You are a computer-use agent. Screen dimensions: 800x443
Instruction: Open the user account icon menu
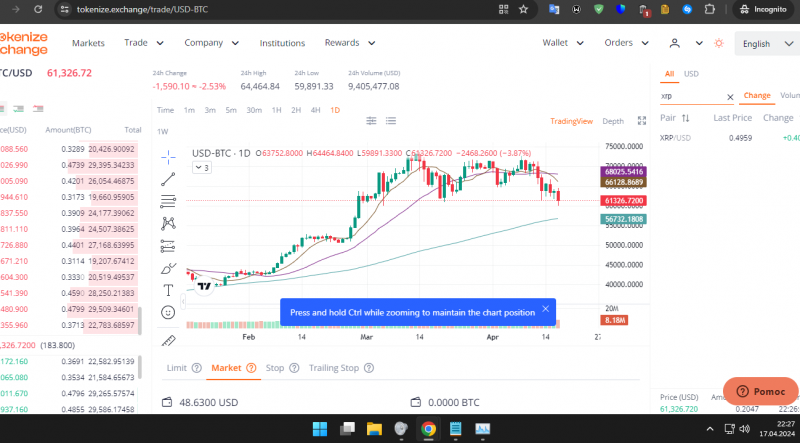pos(674,43)
